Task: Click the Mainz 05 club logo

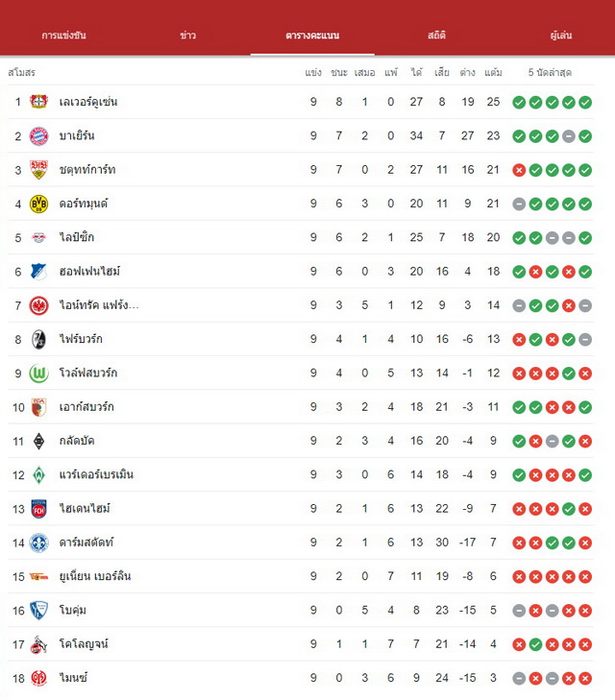Action: point(38,678)
